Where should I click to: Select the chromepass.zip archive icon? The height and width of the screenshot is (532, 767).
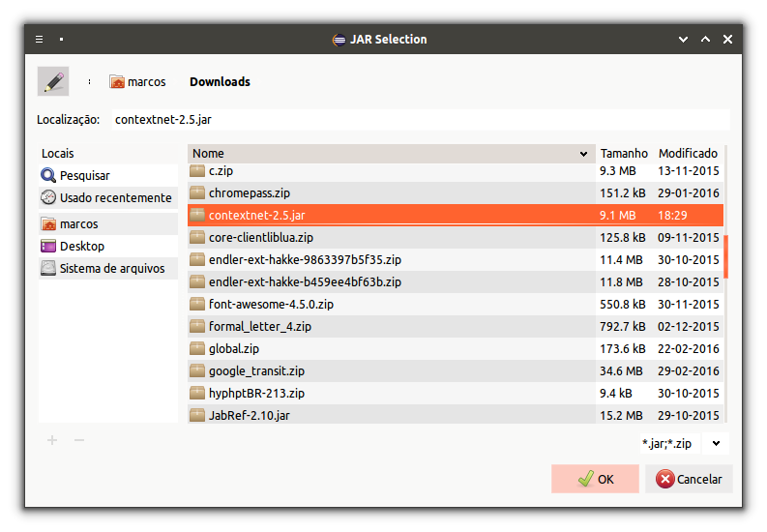coord(197,192)
